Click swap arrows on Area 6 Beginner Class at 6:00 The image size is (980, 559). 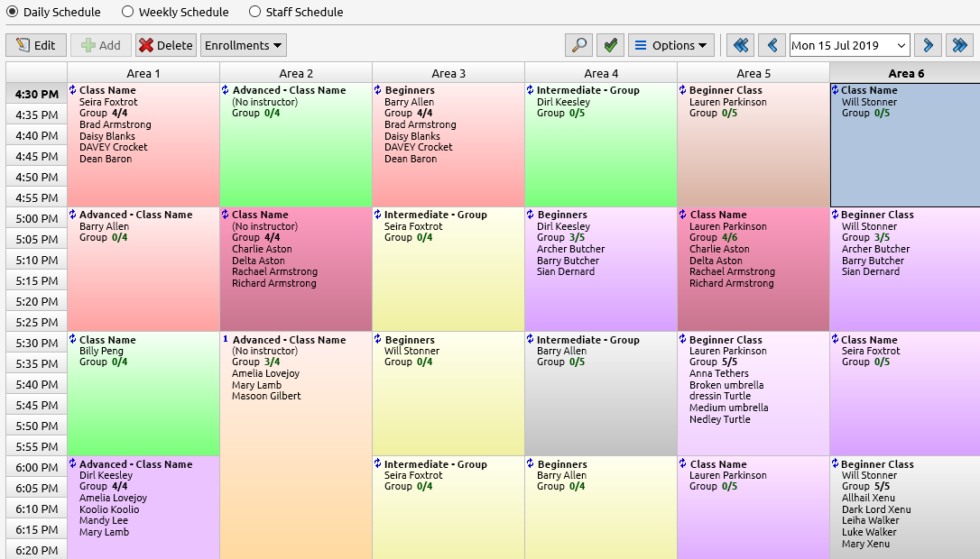pyautogui.click(x=835, y=464)
